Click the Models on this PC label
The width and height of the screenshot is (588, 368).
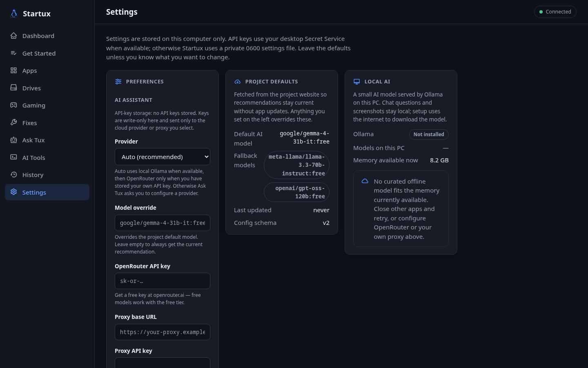click(379, 148)
